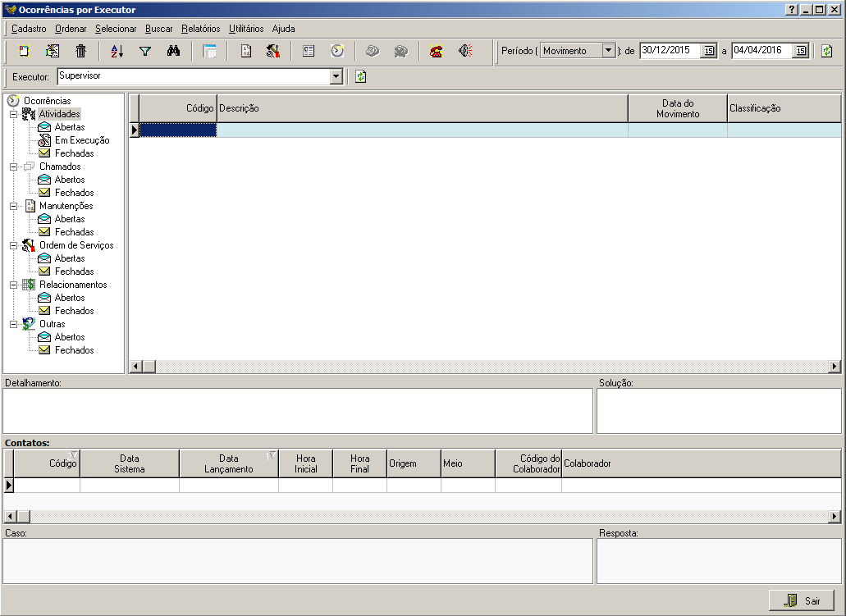
Task: Click the Sair button
Action: click(x=802, y=600)
